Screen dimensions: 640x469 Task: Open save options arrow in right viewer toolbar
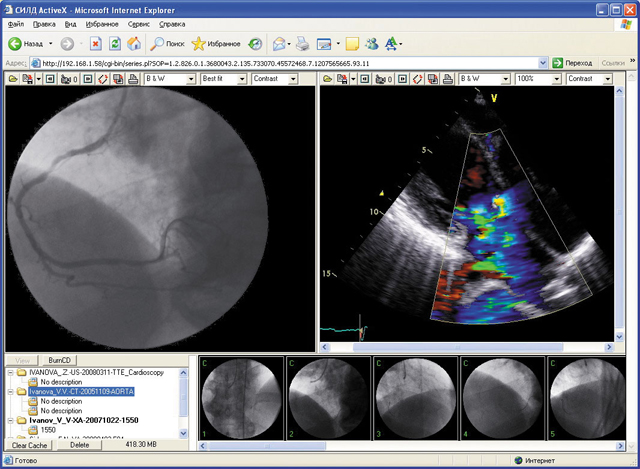point(353,79)
